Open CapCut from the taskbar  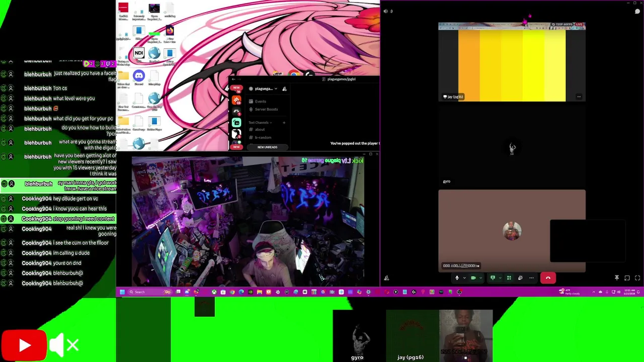(x=305, y=292)
